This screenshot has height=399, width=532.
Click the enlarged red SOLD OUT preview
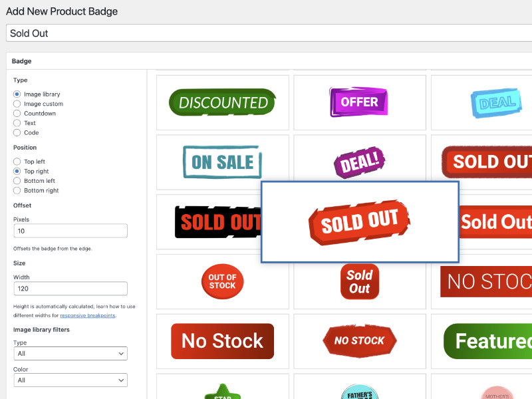pyautogui.click(x=360, y=221)
